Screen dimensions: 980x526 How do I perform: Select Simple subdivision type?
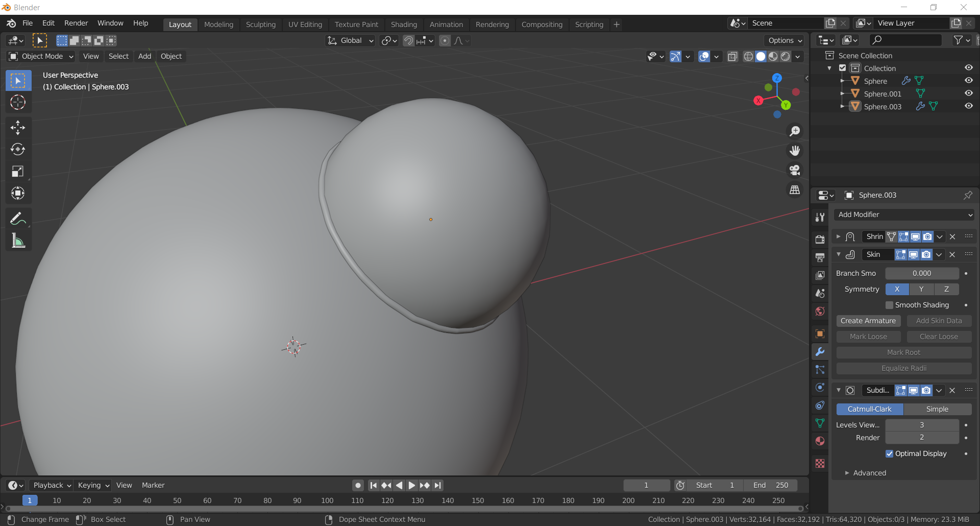[x=938, y=409]
